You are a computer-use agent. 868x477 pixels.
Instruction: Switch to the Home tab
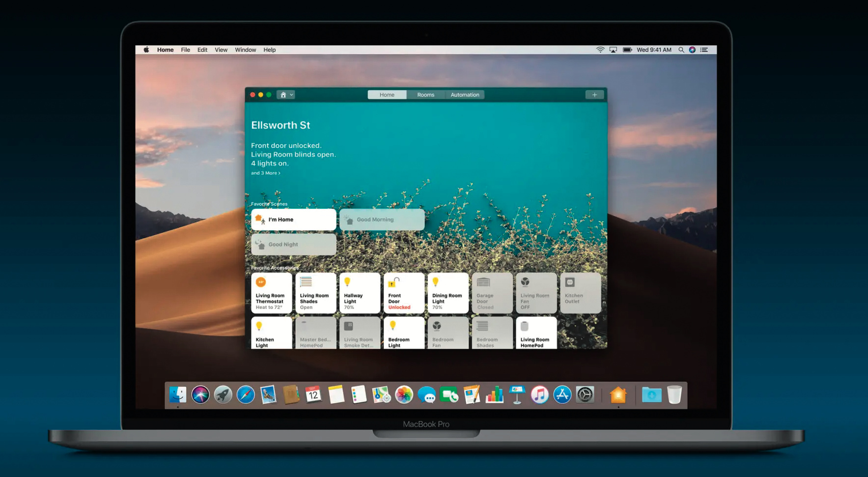(387, 95)
